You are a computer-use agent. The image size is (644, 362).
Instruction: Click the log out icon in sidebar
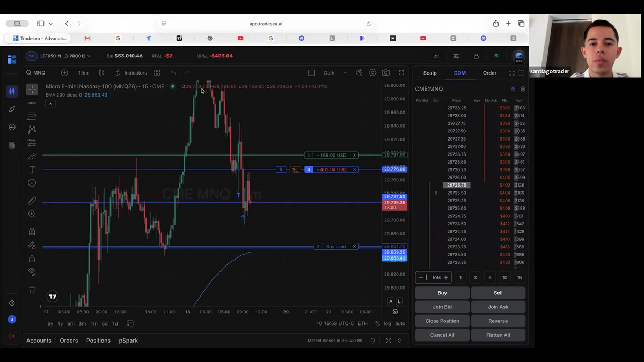[12, 336]
